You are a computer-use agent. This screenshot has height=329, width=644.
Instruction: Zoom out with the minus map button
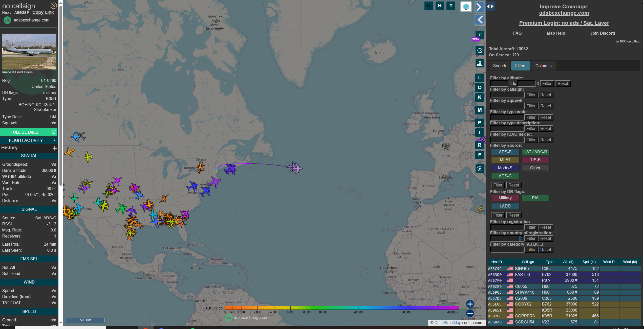click(x=470, y=314)
